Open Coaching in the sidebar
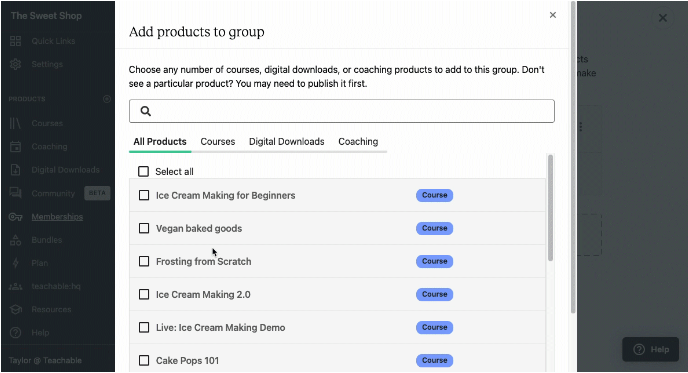The height and width of the screenshot is (373, 688). (49, 147)
